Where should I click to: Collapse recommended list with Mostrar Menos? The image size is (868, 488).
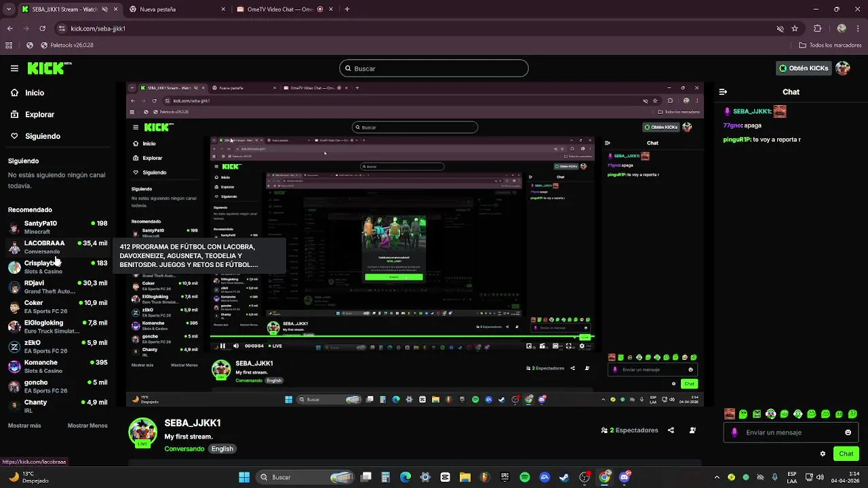point(87,426)
